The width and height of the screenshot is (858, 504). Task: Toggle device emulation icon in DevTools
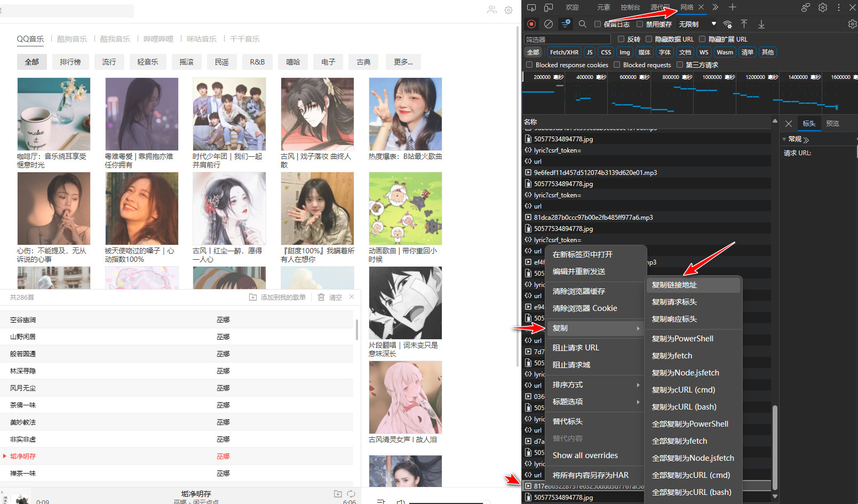point(548,7)
